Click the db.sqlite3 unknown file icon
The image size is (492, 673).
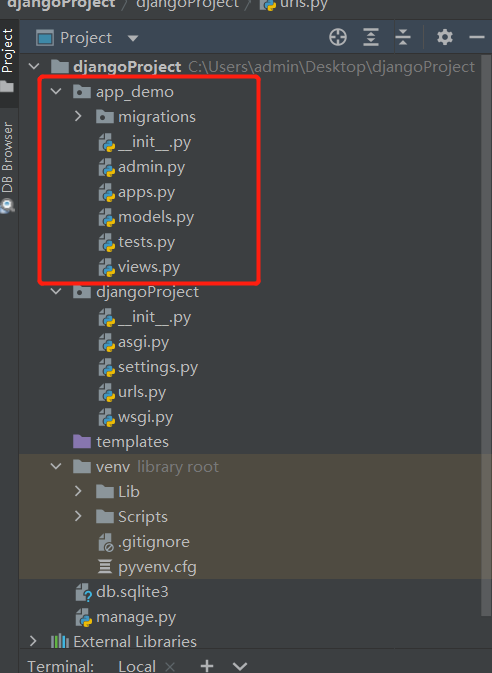(x=83, y=592)
